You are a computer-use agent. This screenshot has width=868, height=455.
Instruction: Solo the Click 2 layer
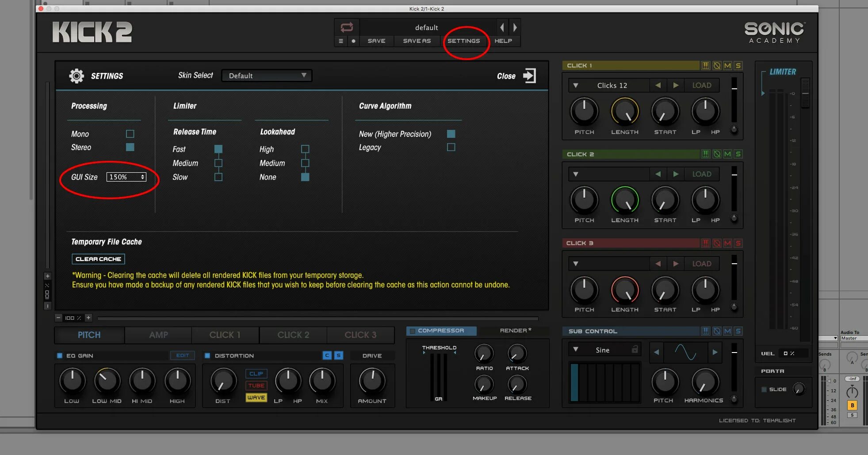pyautogui.click(x=738, y=154)
